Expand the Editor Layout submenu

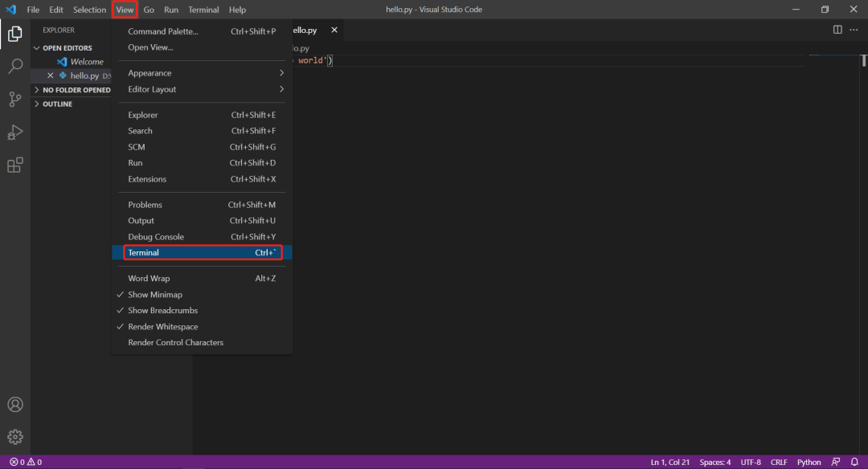point(202,89)
